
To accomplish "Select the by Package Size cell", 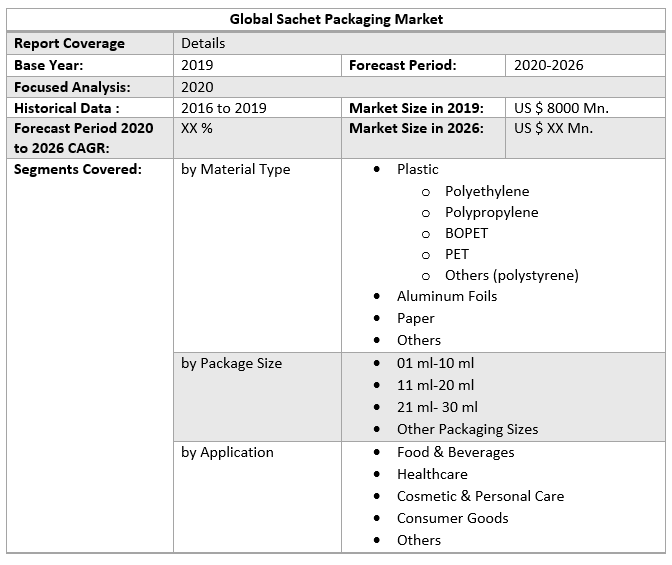I will pos(232,363).
